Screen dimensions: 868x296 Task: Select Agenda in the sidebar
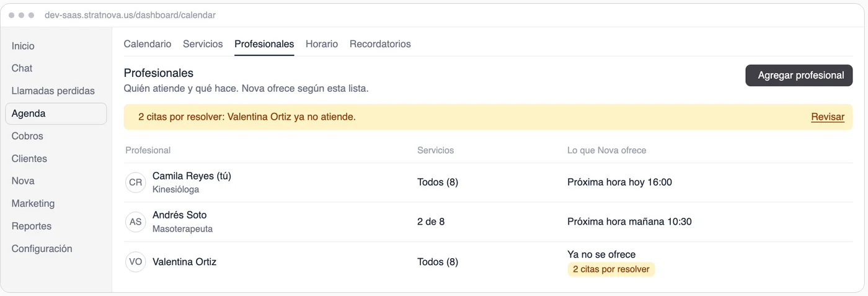[56, 114]
